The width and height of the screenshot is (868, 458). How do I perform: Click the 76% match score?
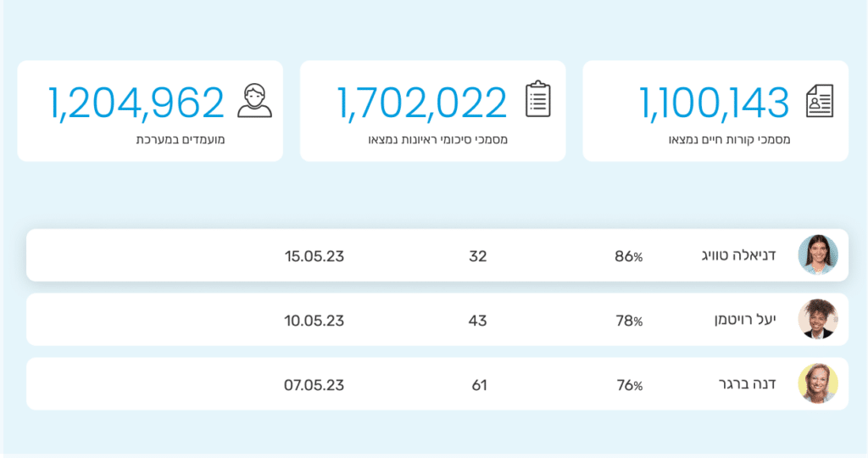point(628,386)
